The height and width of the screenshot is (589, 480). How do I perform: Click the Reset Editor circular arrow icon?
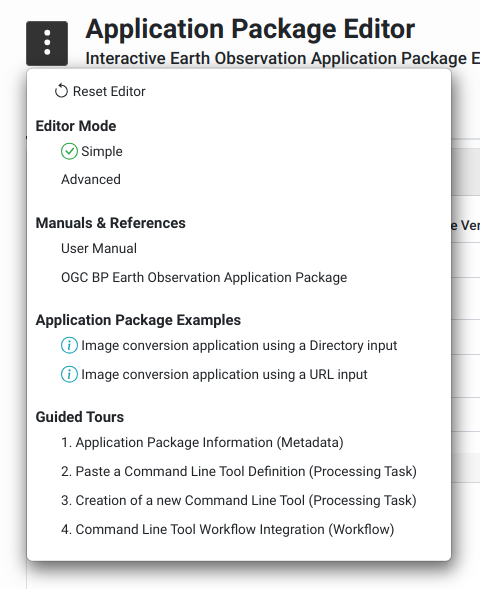coord(61,91)
